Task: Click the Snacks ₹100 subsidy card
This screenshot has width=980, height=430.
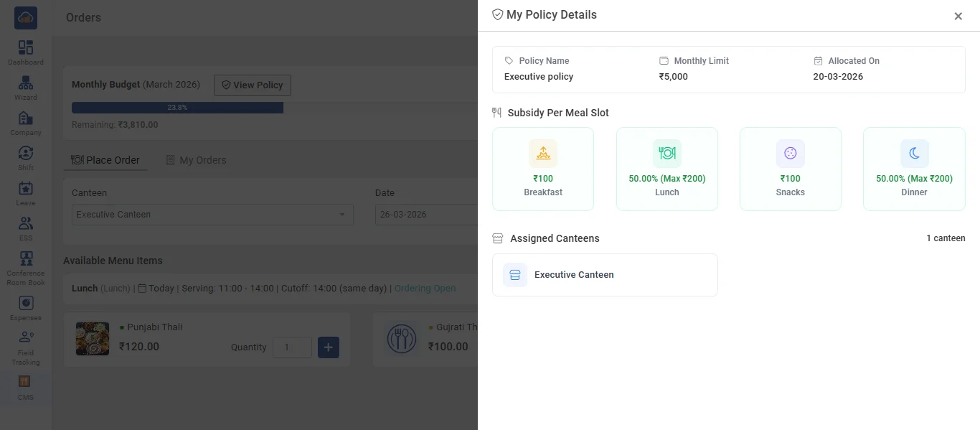Action: click(791, 169)
